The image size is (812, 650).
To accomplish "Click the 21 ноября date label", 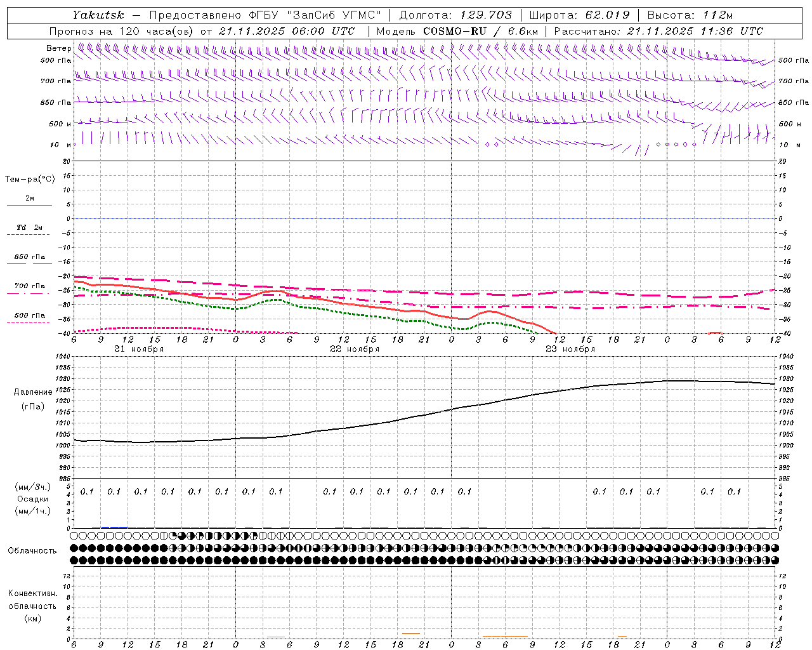I will (x=139, y=349).
